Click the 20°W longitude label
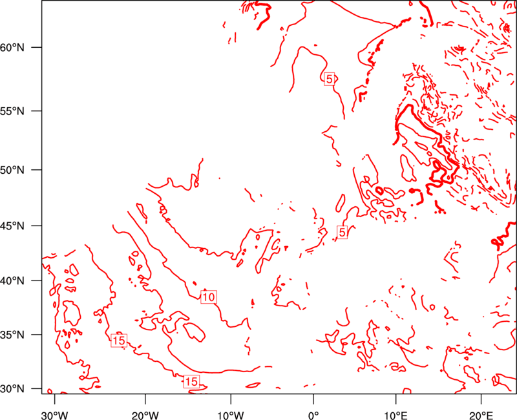The image size is (517, 420). pos(145,415)
